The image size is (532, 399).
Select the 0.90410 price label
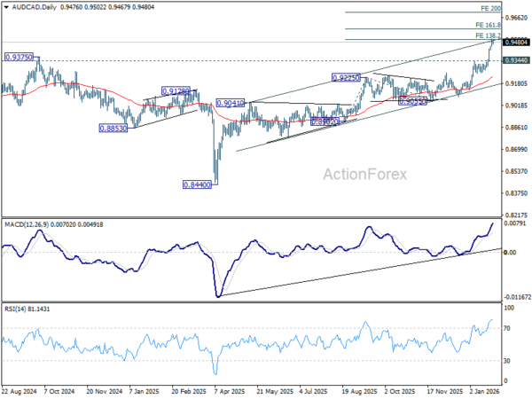[x=230, y=103]
